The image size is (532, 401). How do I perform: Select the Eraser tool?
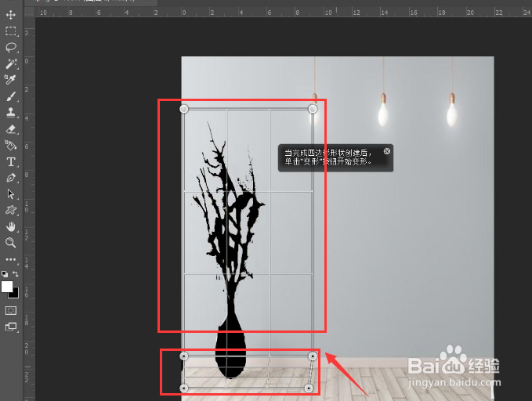[x=10, y=129]
